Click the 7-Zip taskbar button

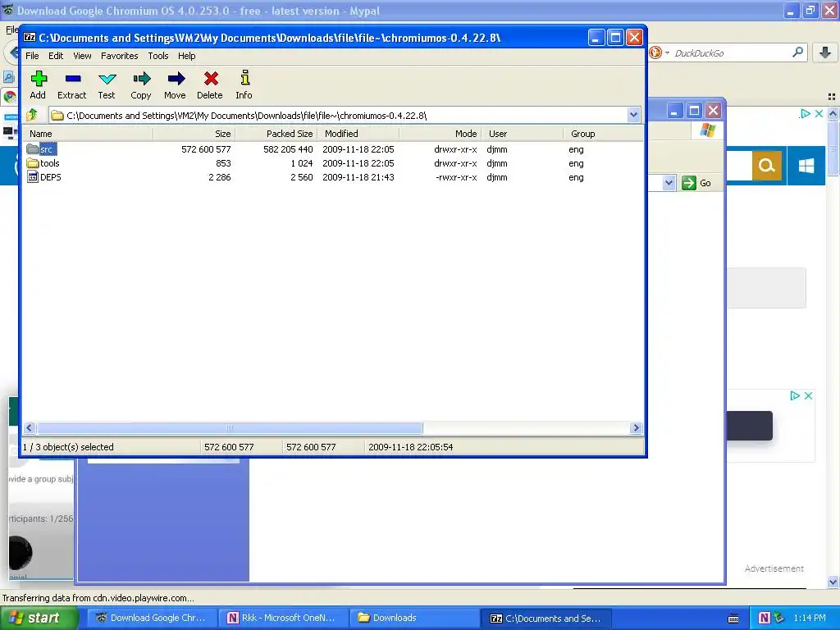click(546, 618)
